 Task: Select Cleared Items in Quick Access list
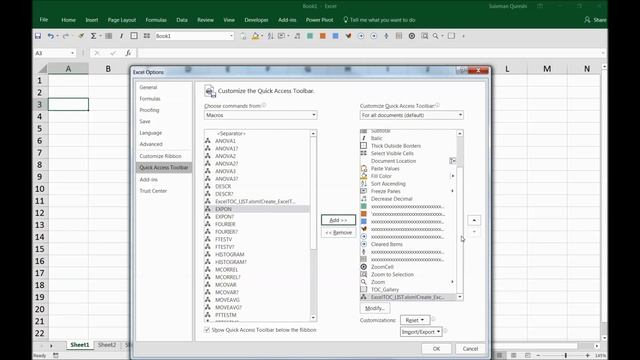pyautogui.click(x=408, y=244)
